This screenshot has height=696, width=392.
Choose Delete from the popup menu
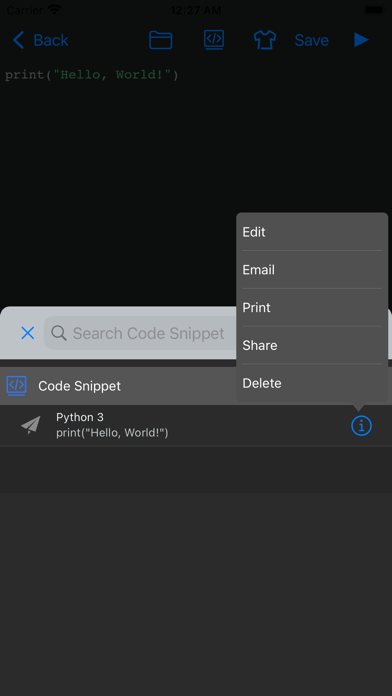coord(312,383)
